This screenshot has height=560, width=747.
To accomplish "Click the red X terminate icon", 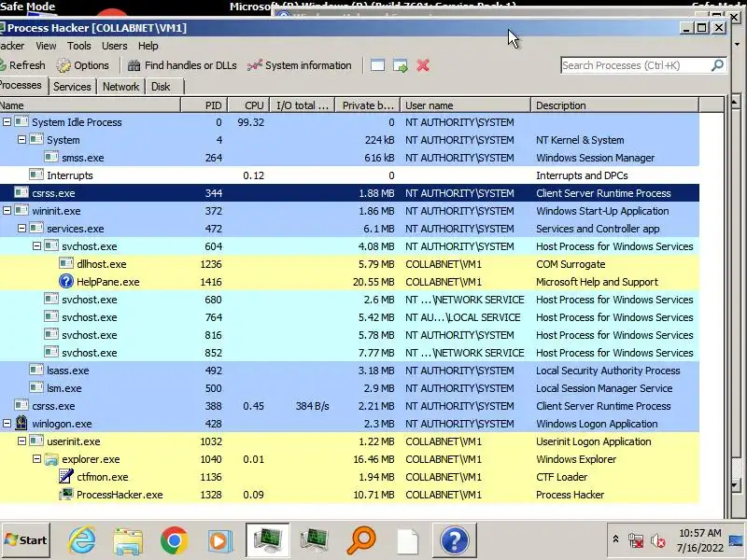I will pyautogui.click(x=423, y=65).
